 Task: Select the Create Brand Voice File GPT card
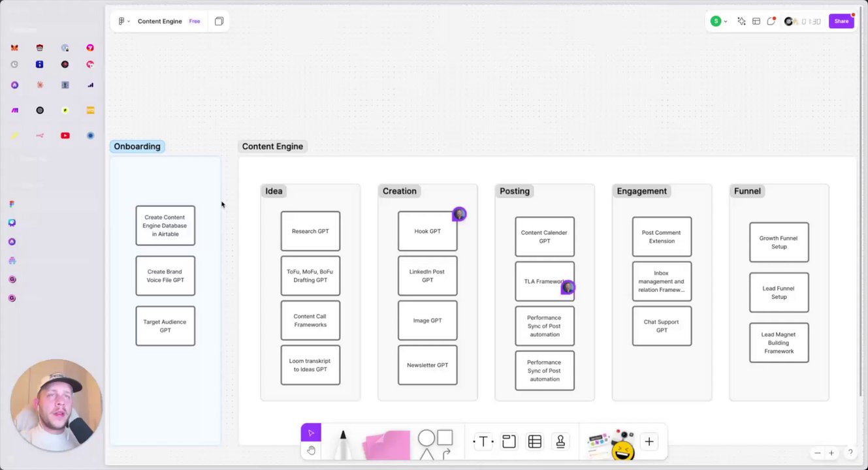point(165,275)
